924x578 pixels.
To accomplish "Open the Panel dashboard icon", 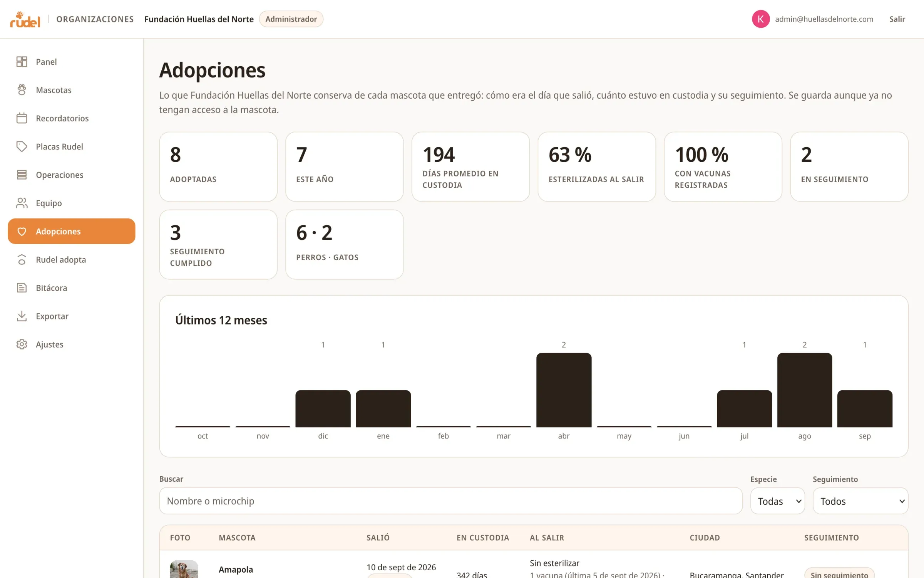I will click(x=22, y=62).
